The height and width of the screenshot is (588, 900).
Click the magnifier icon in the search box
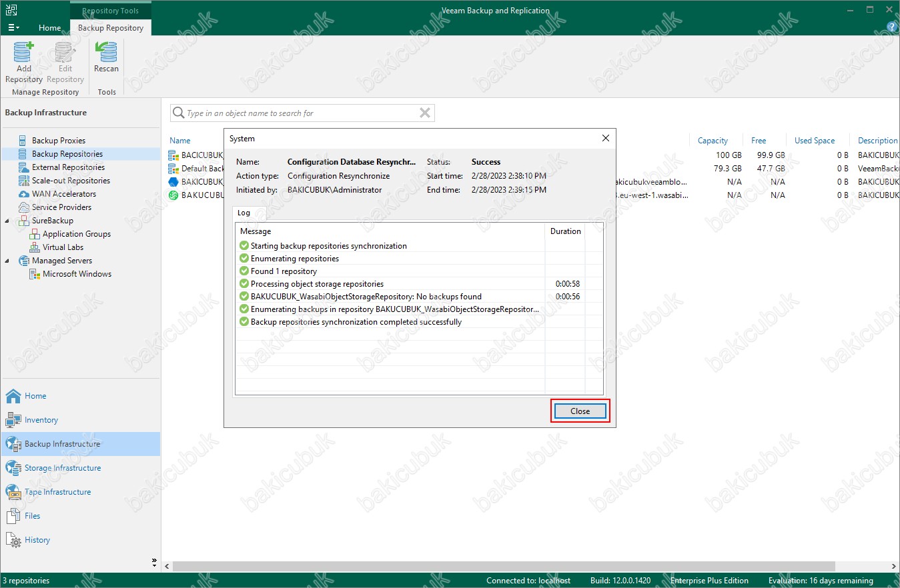(179, 113)
